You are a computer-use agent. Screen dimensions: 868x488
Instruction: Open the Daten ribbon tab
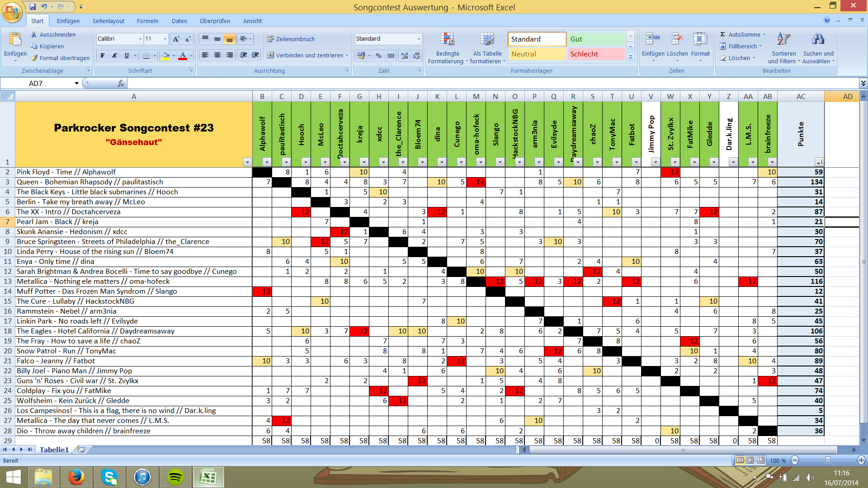coord(179,21)
